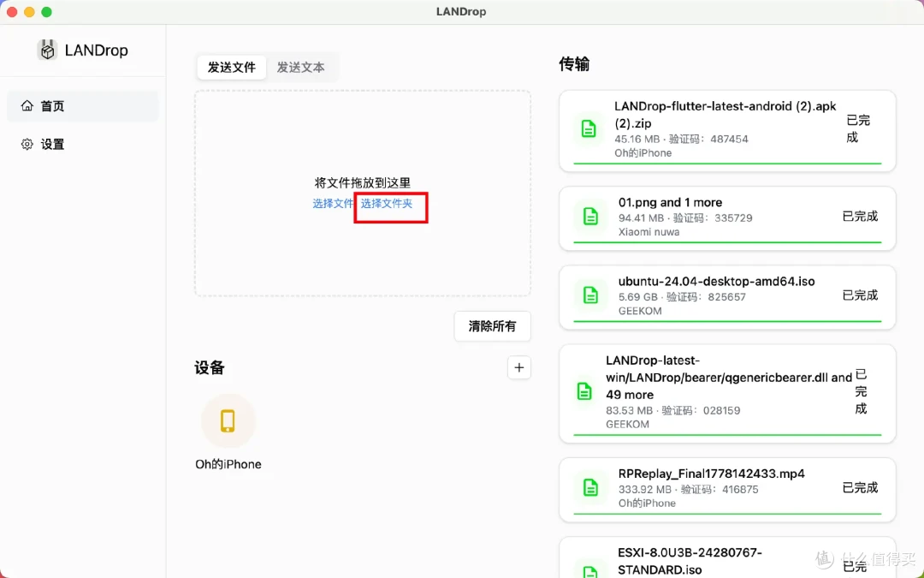
Task: Click the progress bar of 01.png transfer
Action: 727,242
